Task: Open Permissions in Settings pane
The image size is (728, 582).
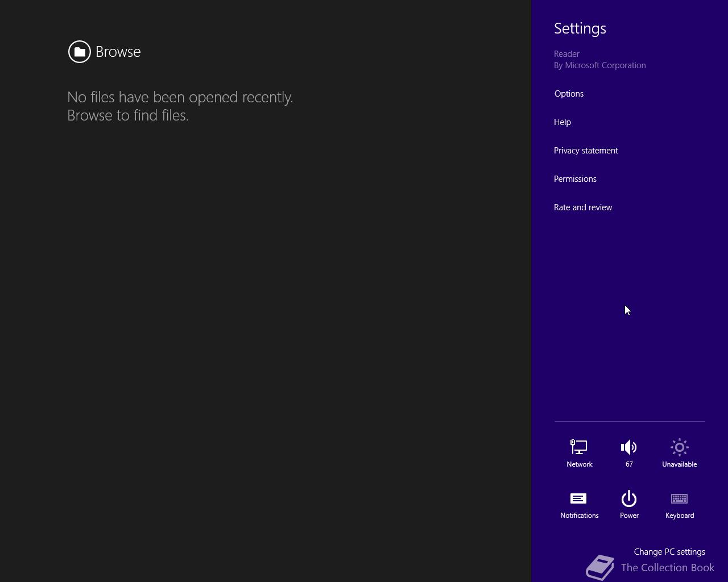Action: point(575,179)
